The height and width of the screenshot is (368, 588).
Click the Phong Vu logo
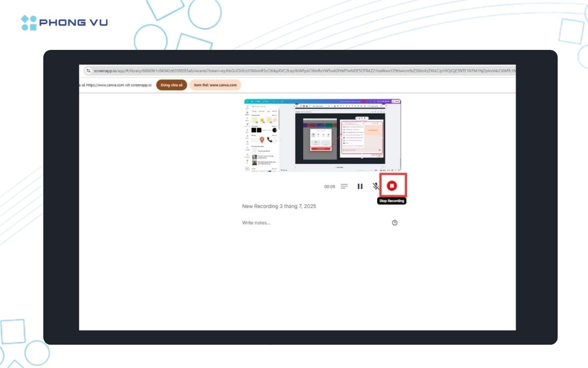(x=65, y=22)
